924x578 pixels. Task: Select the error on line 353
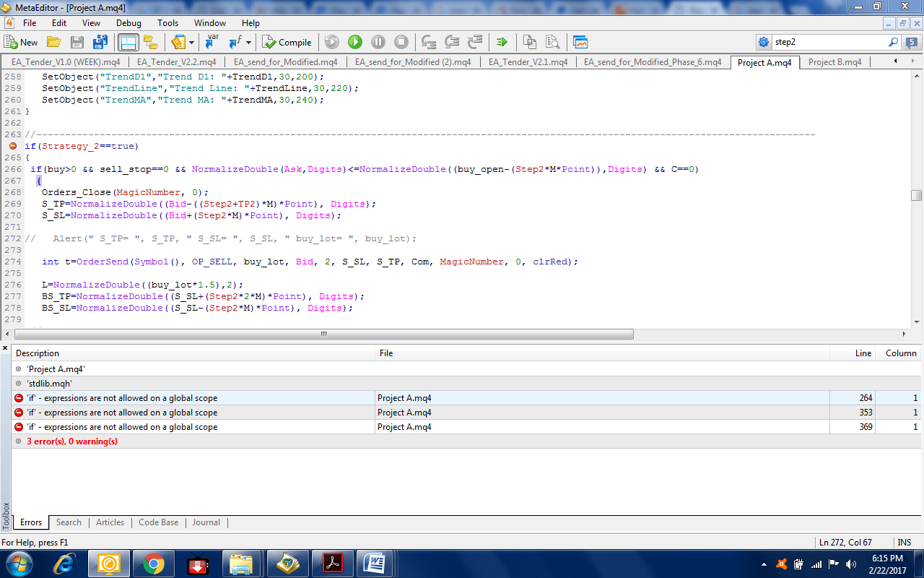click(289, 413)
